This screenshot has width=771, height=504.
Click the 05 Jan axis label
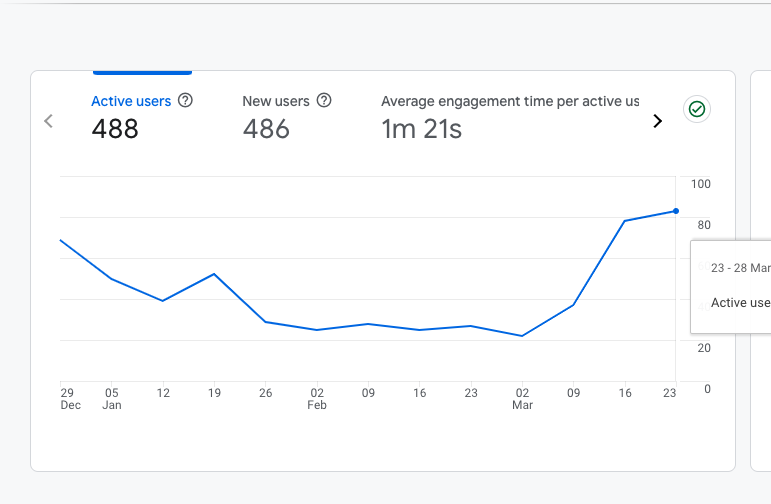pyautogui.click(x=112, y=399)
